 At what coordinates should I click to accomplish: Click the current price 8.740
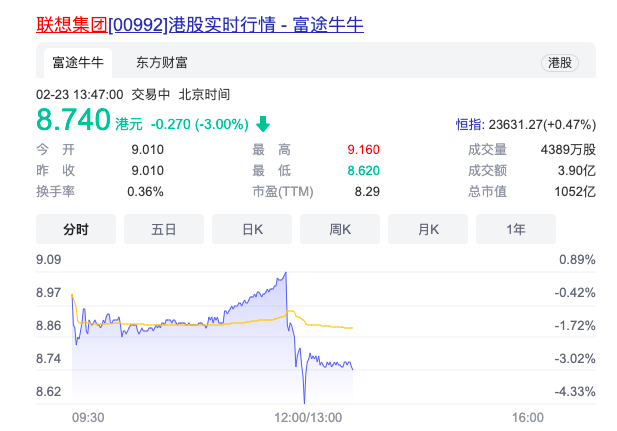point(73,119)
